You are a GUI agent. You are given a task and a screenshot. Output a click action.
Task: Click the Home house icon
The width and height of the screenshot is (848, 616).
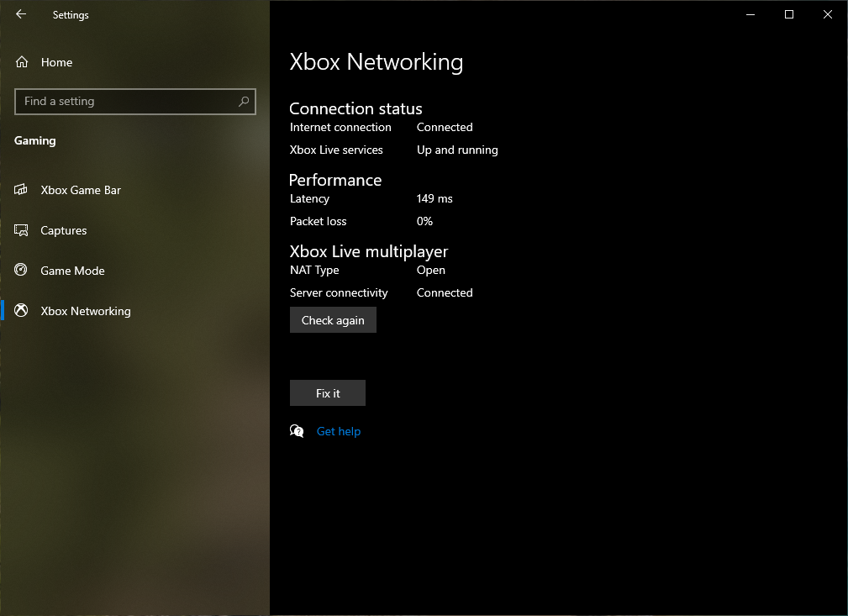pyautogui.click(x=23, y=62)
